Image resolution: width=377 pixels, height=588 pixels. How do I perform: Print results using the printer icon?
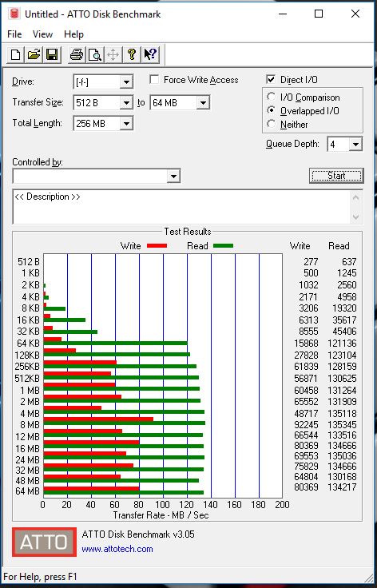tap(77, 55)
